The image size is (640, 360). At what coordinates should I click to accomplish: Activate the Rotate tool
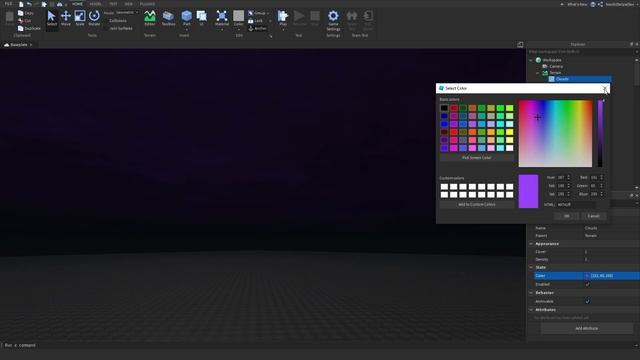point(94,18)
